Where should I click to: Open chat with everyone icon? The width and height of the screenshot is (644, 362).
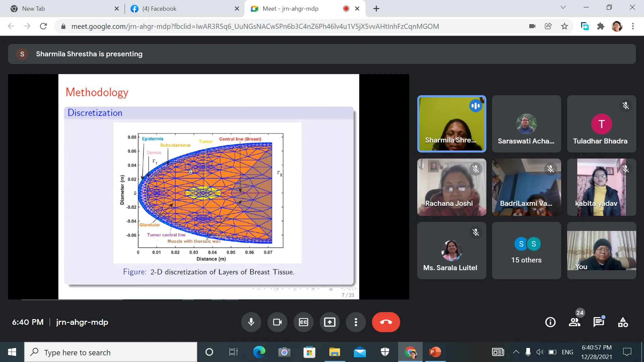coord(599,322)
